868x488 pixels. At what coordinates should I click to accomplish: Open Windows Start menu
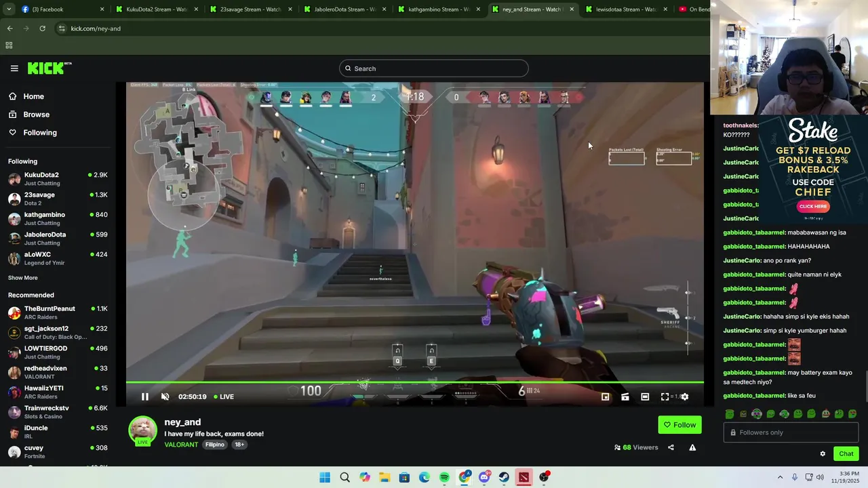point(325,477)
